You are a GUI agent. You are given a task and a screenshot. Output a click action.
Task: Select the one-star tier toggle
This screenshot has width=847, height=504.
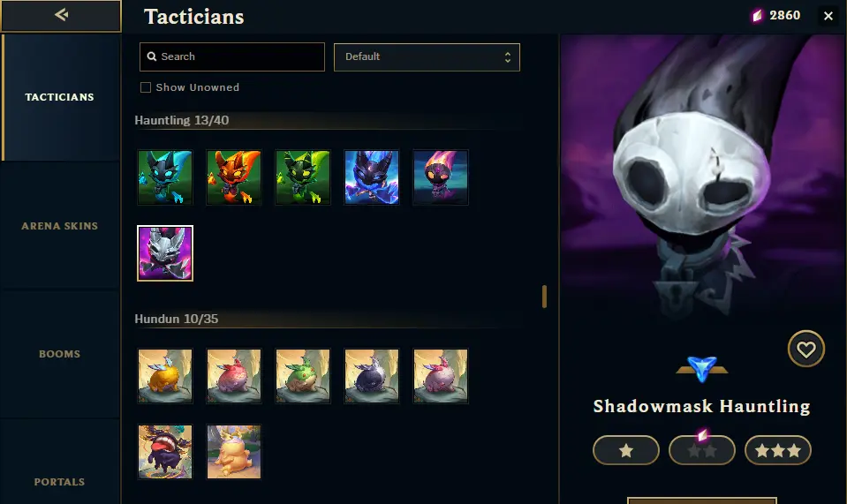[x=626, y=450]
